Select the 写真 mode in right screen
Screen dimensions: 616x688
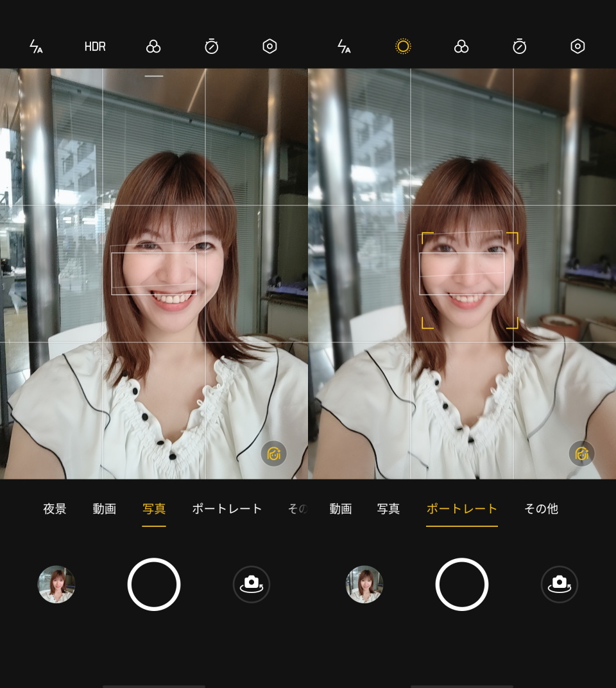point(388,508)
